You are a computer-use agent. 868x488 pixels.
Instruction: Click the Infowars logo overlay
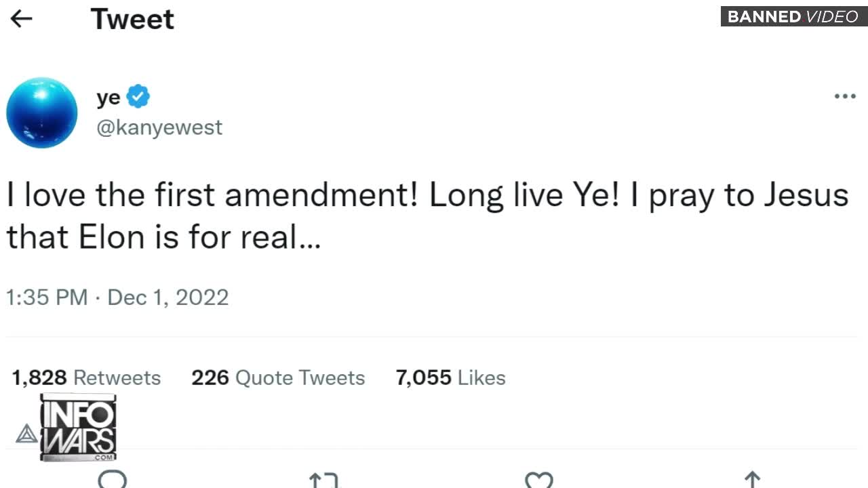78,427
